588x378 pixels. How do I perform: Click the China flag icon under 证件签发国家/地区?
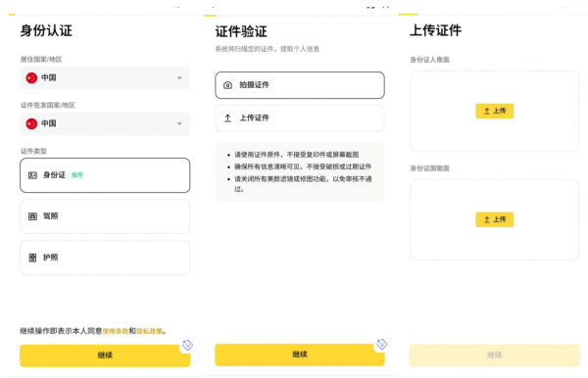31,123
